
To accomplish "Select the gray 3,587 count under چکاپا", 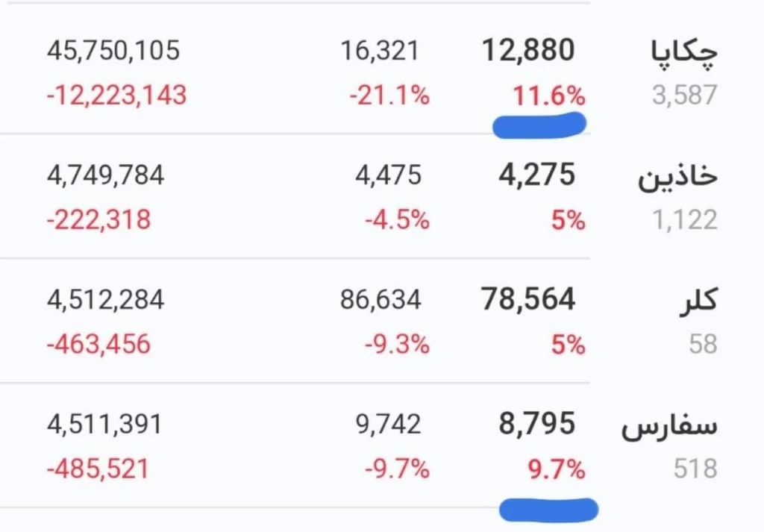I will [685, 95].
